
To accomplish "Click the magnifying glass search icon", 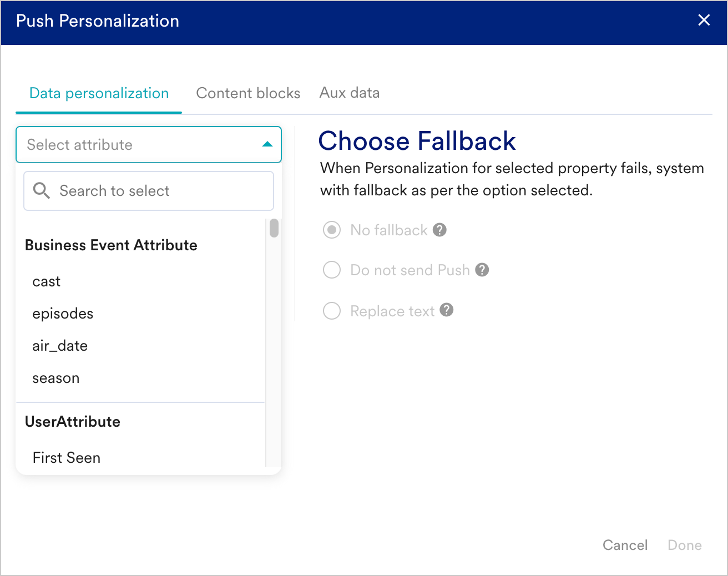I will [x=42, y=191].
